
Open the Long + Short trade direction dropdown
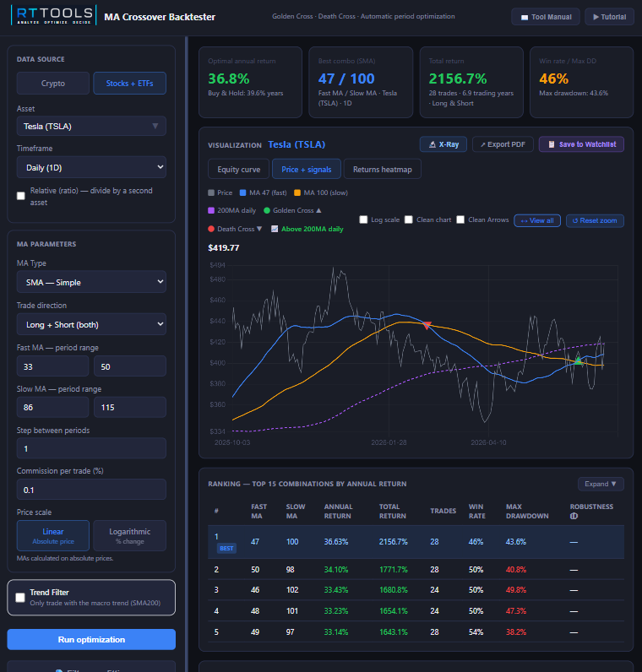(x=91, y=324)
